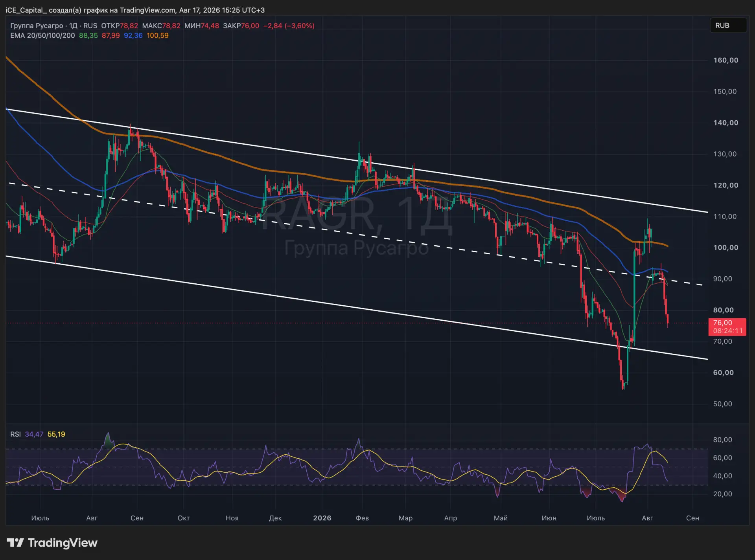Click the TradingView wordmark beside the logo
This screenshot has width=755, height=560.
(63, 543)
